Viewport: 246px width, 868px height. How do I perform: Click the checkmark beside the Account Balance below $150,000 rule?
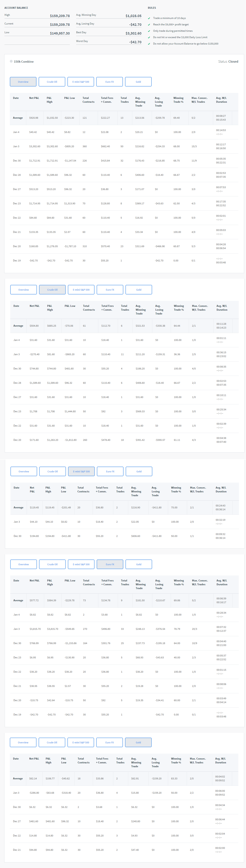tap(149, 44)
